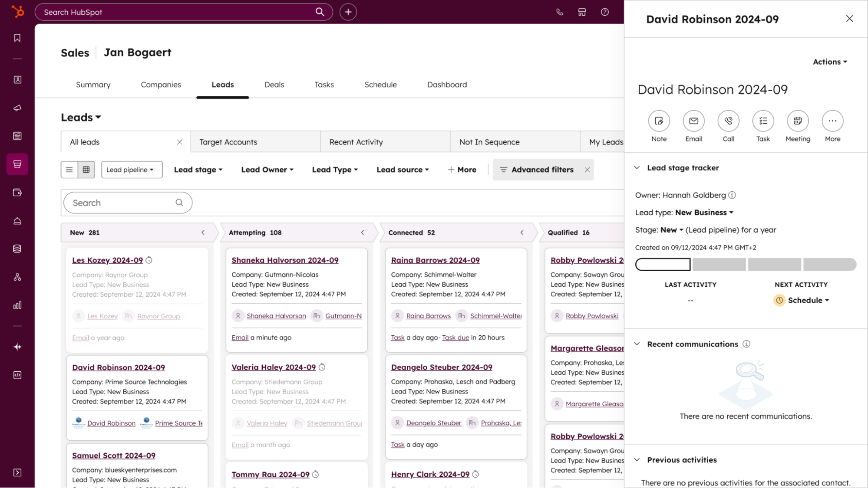868x488 pixels.
Task: Add more filters with More button
Action: coord(462,170)
